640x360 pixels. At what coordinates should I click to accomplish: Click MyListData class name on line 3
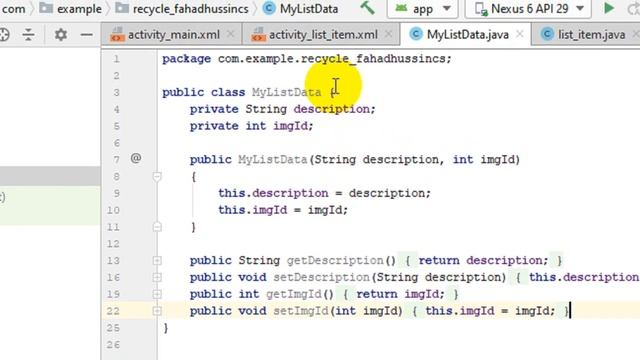[287, 93]
